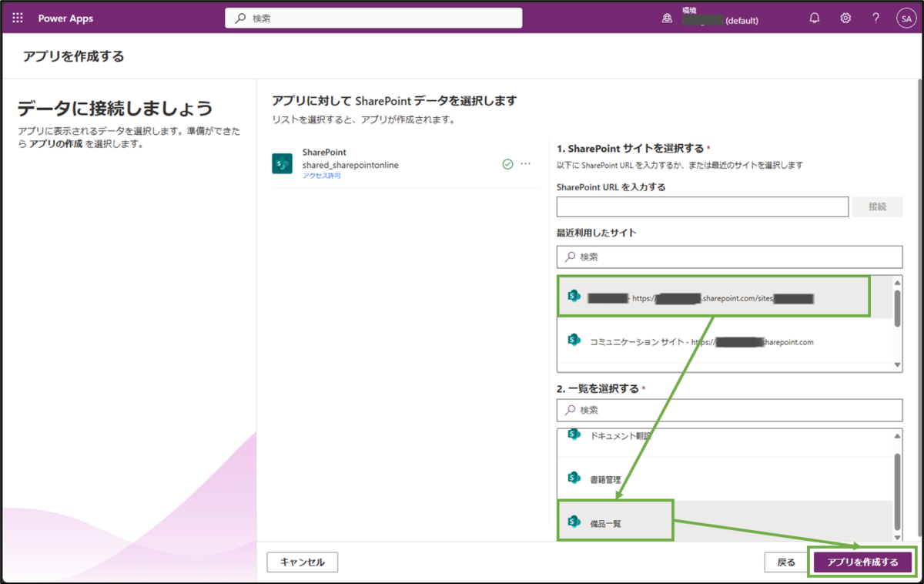Screen dimensions: 924x584
Task: Click the Power Apps title
Action: coord(65,18)
